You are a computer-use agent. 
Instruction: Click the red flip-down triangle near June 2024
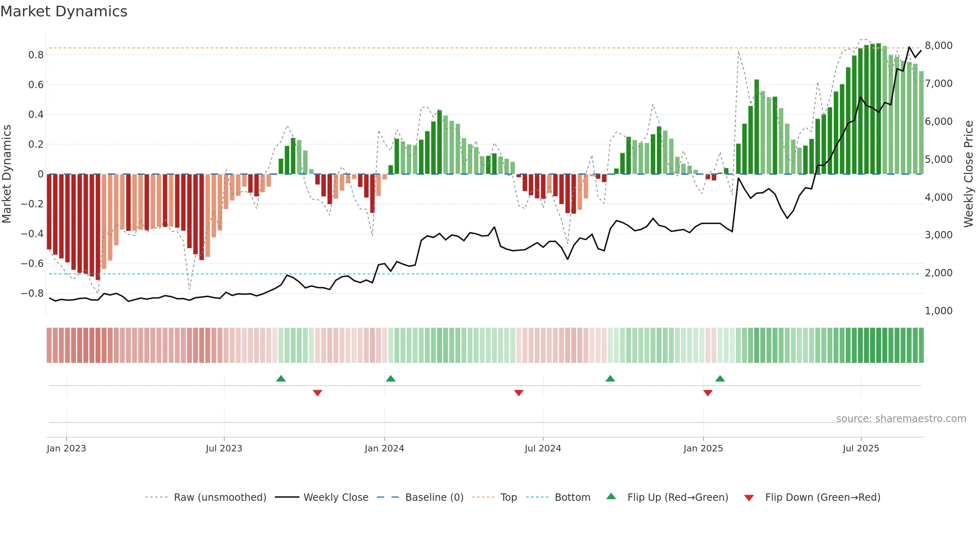point(519,393)
